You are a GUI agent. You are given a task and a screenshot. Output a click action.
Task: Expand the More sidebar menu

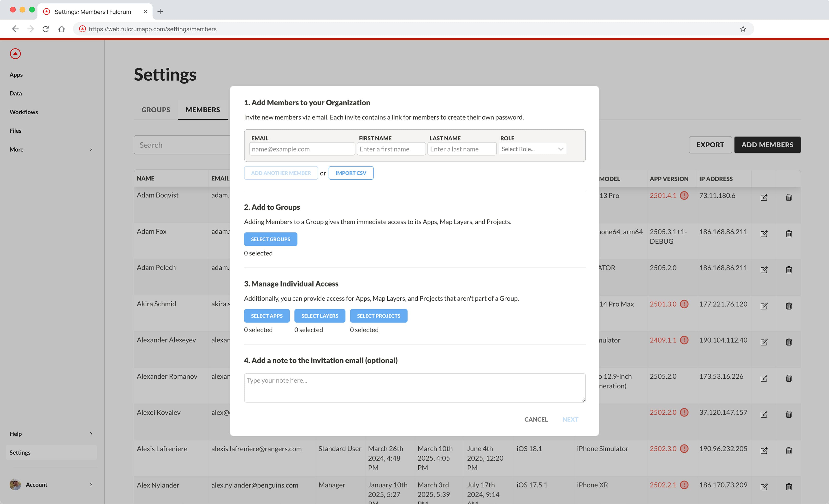pos(51,149)
